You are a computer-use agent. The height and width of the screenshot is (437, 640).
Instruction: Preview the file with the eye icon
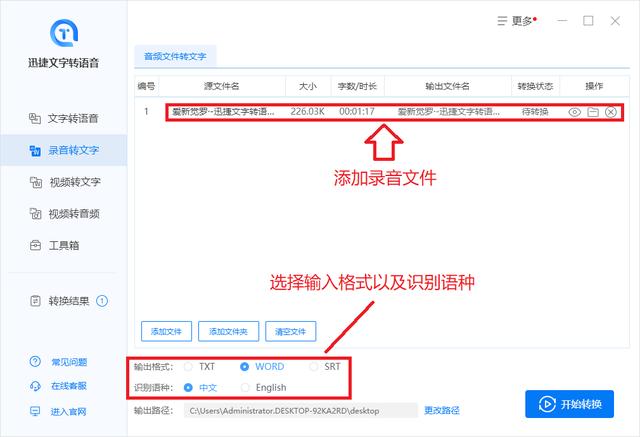pos(574,112)
